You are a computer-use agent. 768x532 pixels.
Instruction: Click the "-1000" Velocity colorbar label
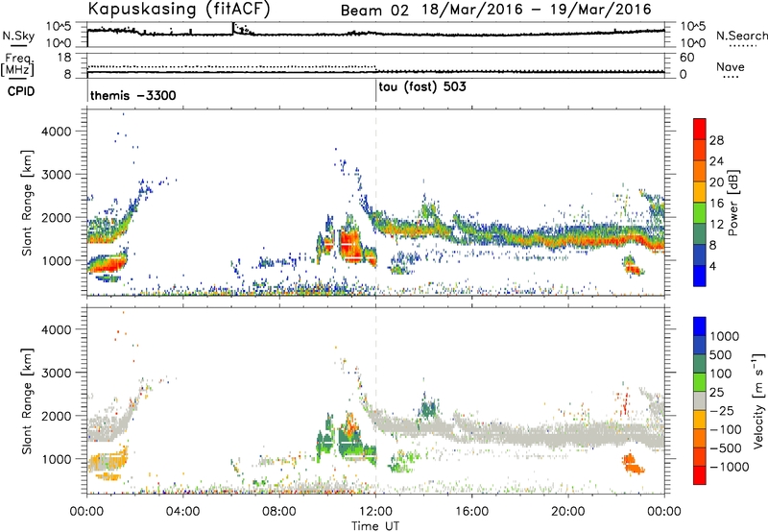[729, 467]
